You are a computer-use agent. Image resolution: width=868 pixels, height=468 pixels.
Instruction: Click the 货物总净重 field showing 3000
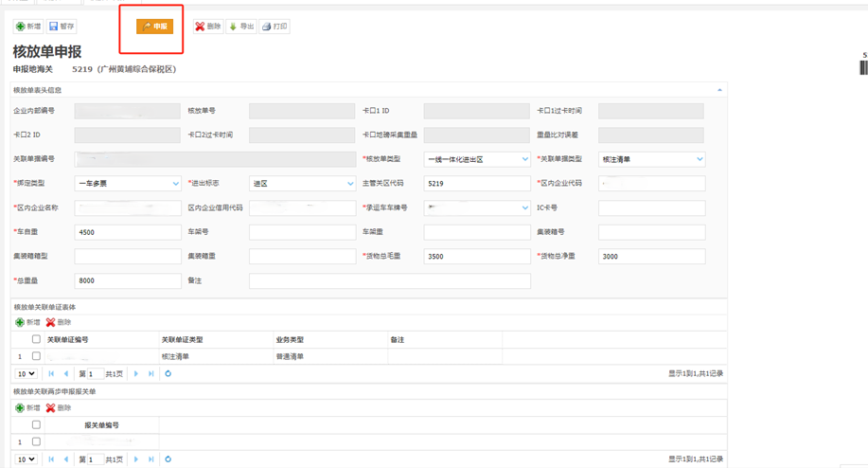pos(651,257)
